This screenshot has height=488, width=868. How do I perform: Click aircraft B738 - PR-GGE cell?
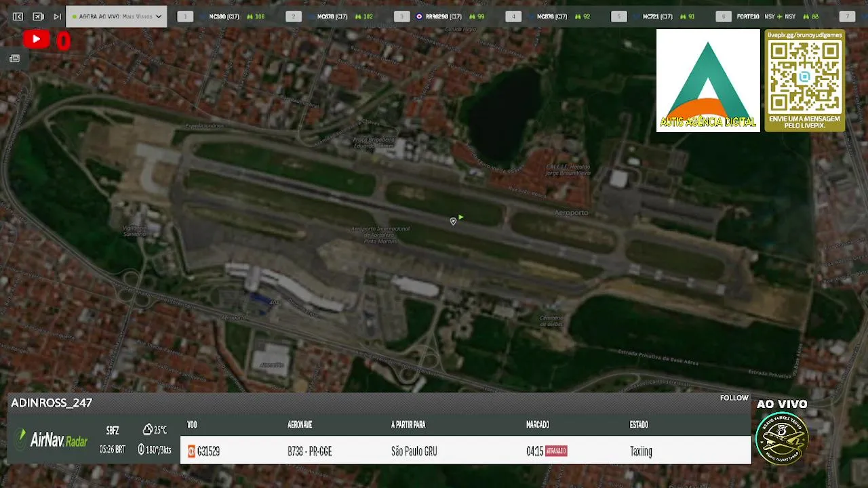click(x=310, y=451)
